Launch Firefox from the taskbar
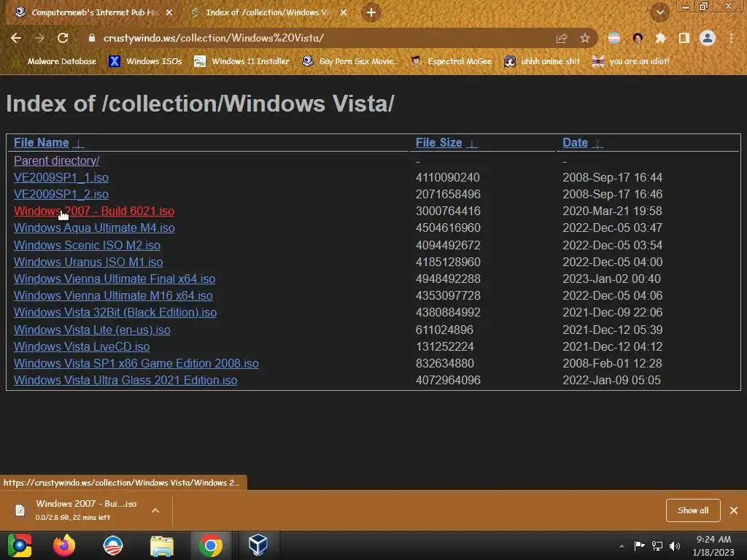The width and height of the screenshot is (747, 560). 64,545
